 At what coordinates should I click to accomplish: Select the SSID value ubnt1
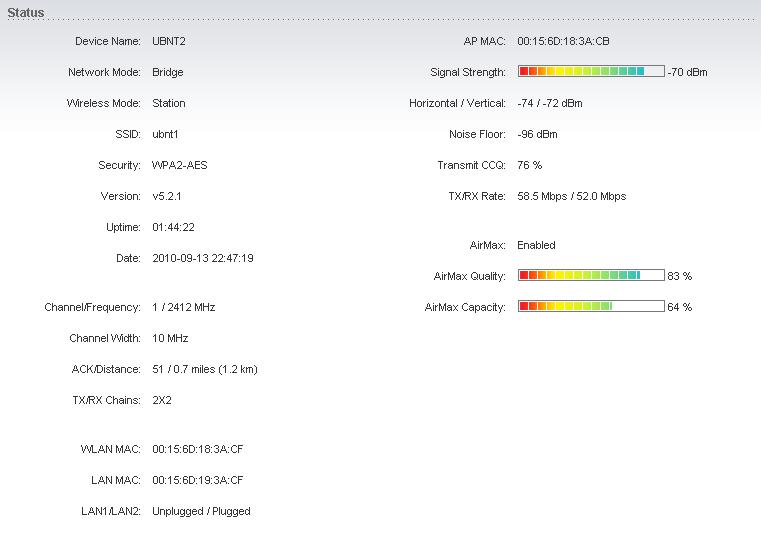point(165,134)
